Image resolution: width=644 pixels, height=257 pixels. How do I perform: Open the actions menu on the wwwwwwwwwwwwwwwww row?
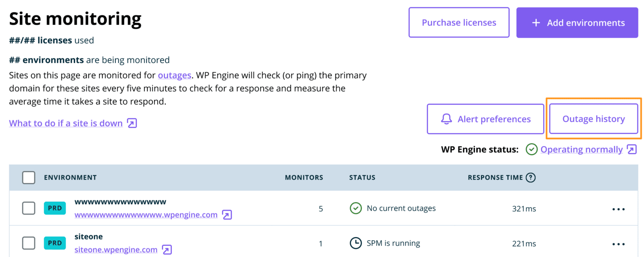(x=618, y=209)
